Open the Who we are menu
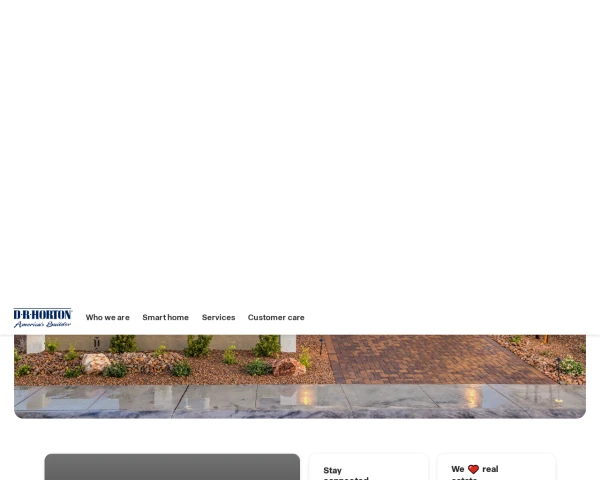 pos(107,317)
